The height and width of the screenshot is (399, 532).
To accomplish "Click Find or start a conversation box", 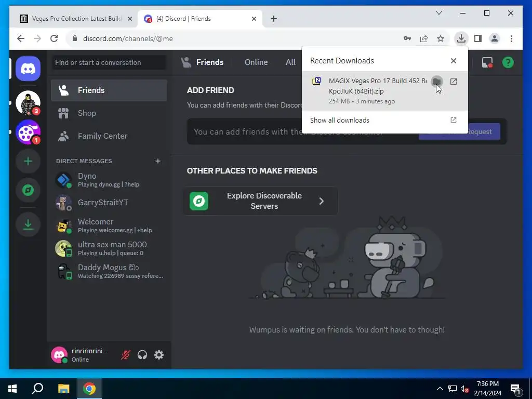I will [x=109, y=62].
